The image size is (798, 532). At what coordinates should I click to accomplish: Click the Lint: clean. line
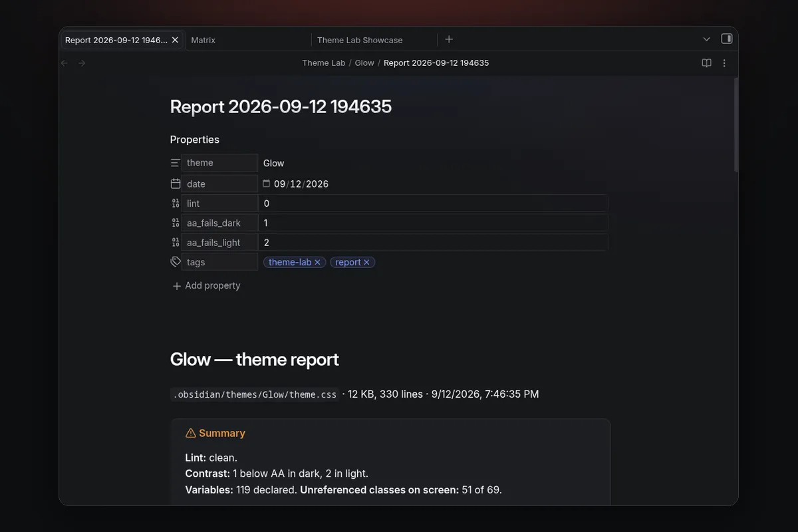211,458
